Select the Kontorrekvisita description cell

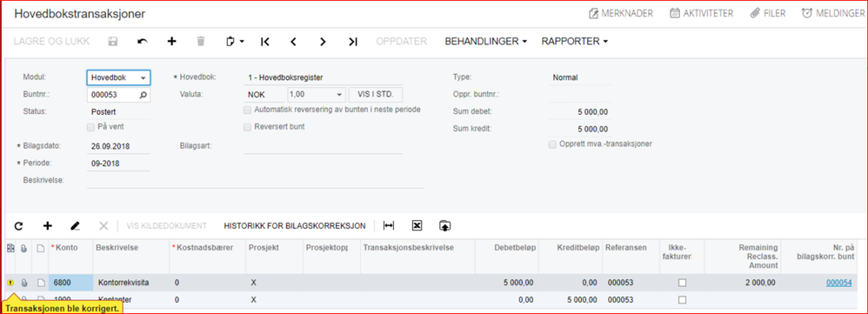[131, 283]
